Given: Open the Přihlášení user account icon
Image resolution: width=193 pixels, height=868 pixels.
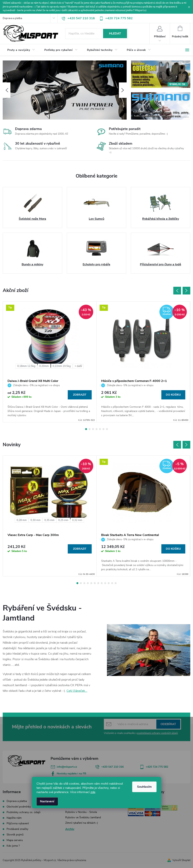Looking at the screenshot, I should [x=160, y=29].
